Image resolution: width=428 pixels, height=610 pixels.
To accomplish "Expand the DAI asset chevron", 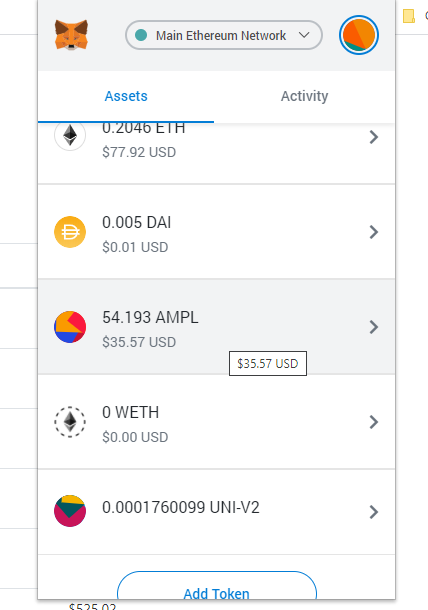I will [374, 232].
